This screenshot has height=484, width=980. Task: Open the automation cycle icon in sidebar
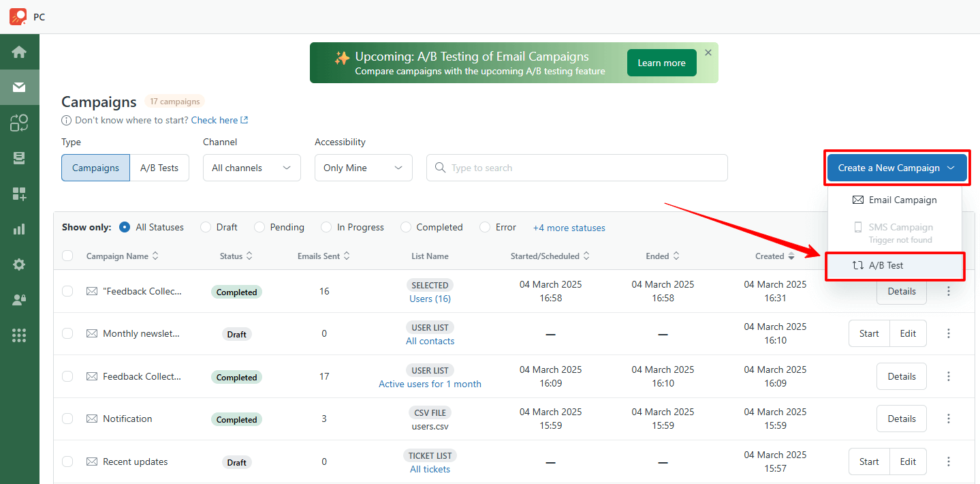click(x=19, y=123)
